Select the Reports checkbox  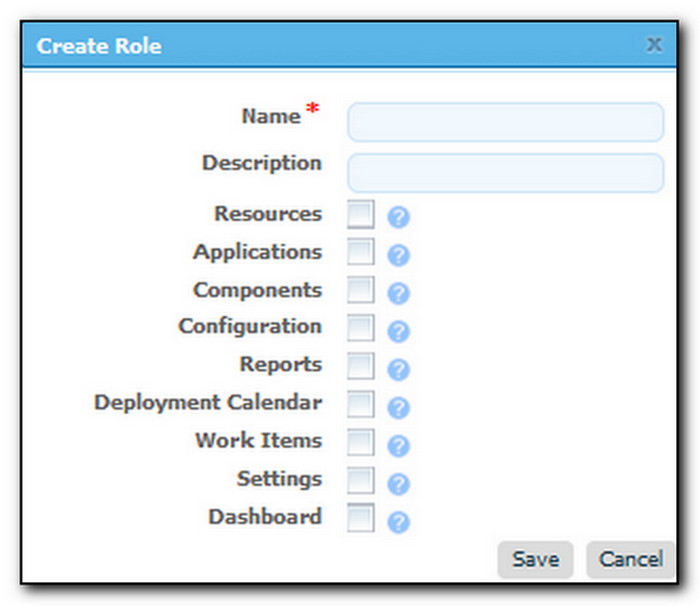tap(360, 366)
